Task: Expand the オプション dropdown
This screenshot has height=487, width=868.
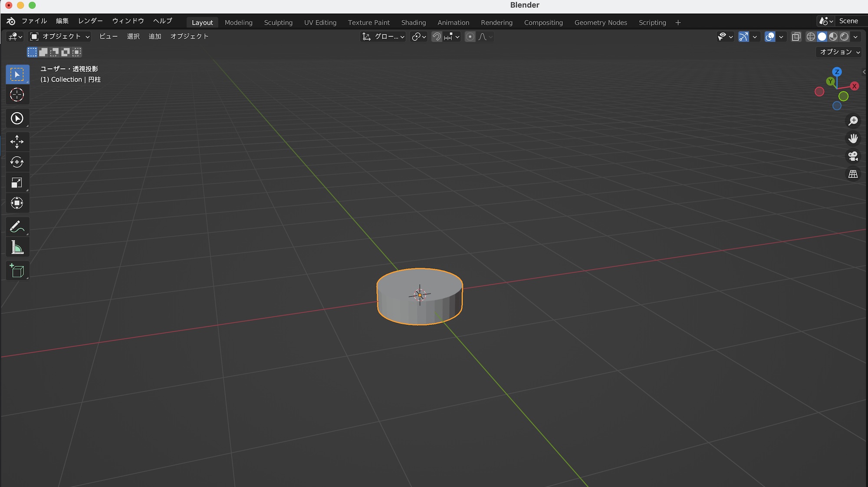Action: click(x=839, y=52)
